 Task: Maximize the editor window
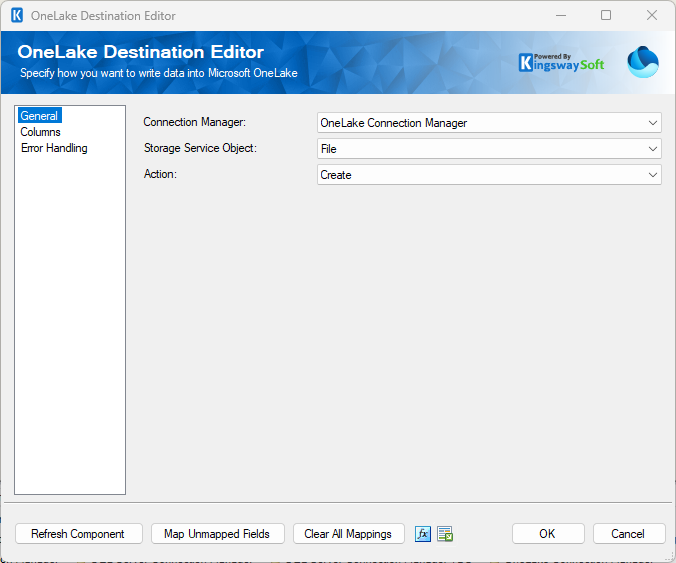tap(606, 16)
